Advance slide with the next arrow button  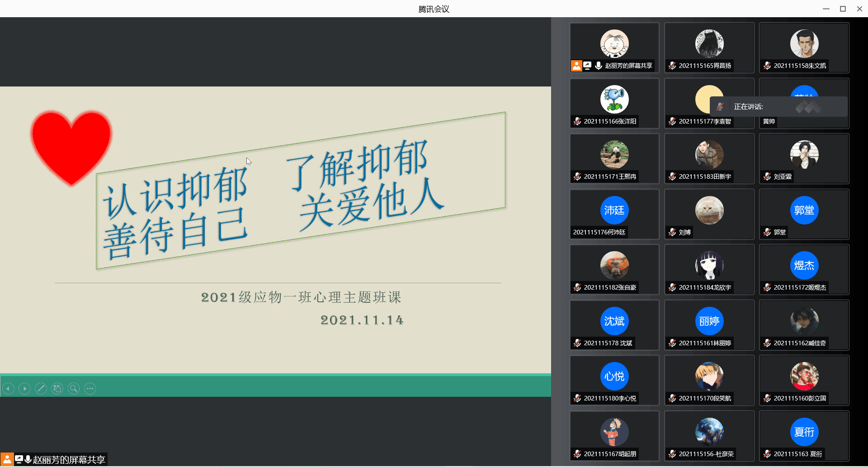24,388
